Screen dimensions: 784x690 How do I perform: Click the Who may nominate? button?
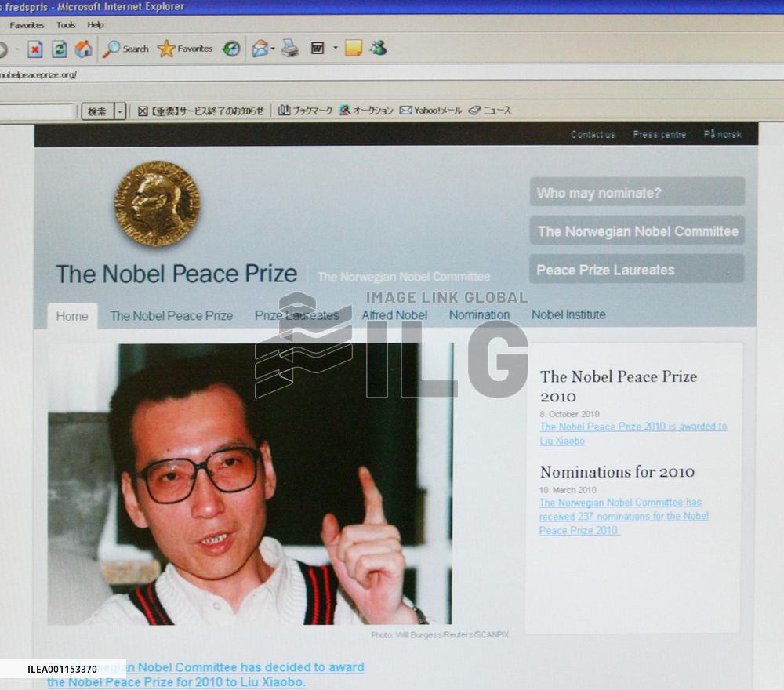[x=635, y=193]
